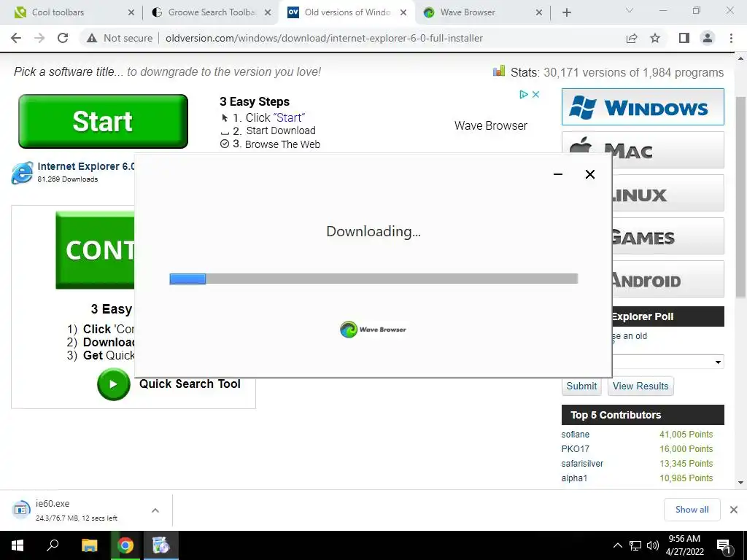Select the Android platform button
747x560 pixels.
[668, 279]
